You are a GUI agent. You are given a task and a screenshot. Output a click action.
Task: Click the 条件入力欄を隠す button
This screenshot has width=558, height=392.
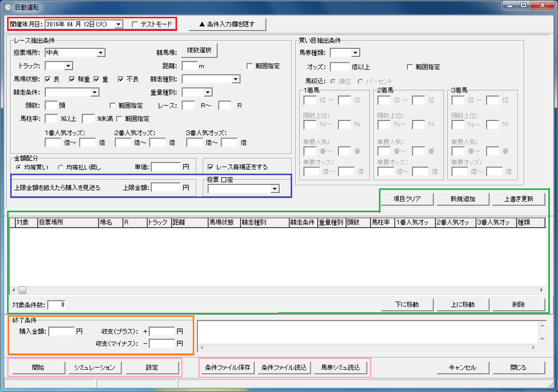point(227,24)
